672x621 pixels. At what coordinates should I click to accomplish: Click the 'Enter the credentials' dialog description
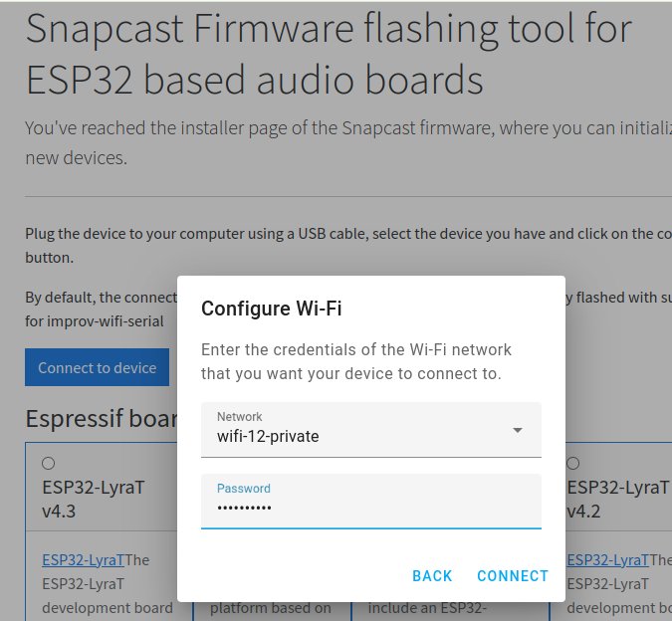(x=356, y=361)
